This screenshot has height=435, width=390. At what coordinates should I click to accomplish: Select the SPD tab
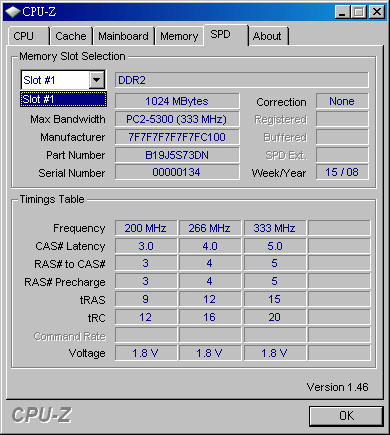[x=226, y=35]
